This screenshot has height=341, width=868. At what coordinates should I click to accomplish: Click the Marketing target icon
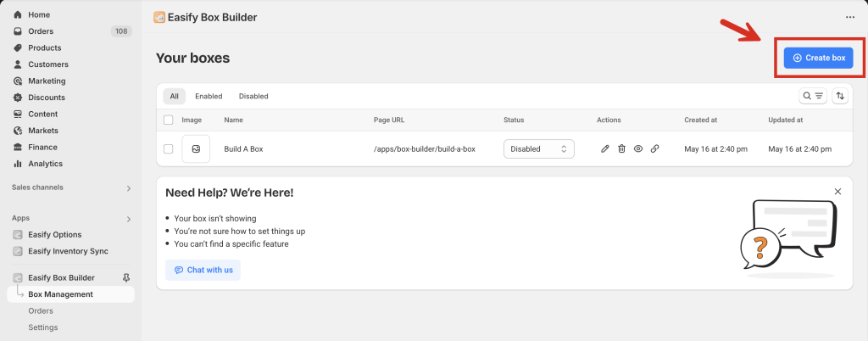18,81
